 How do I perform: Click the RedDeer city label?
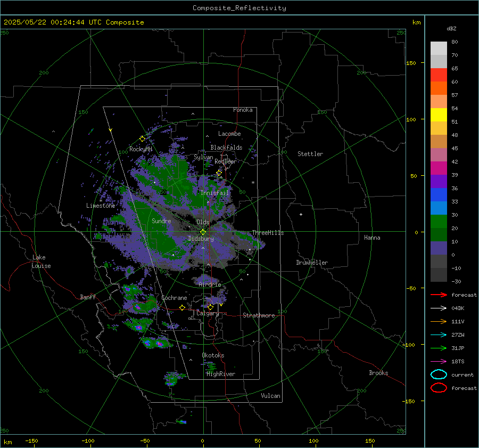(x=226, y=161)
